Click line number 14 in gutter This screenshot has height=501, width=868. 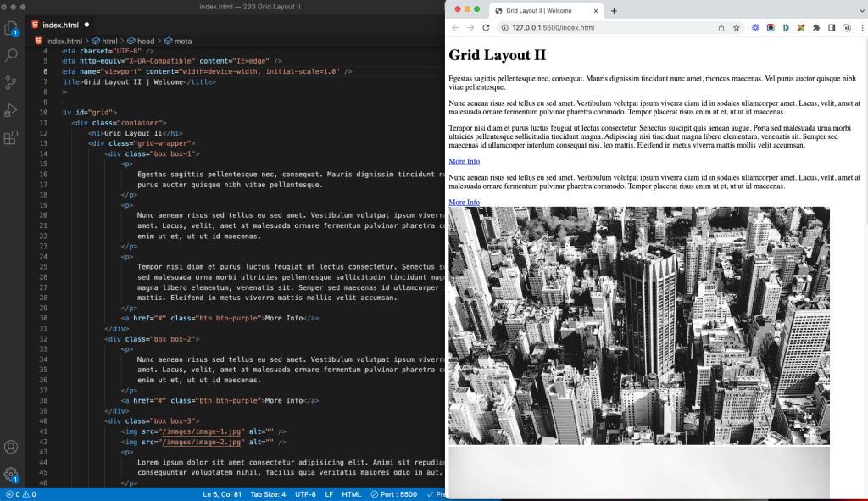point(43,154)
